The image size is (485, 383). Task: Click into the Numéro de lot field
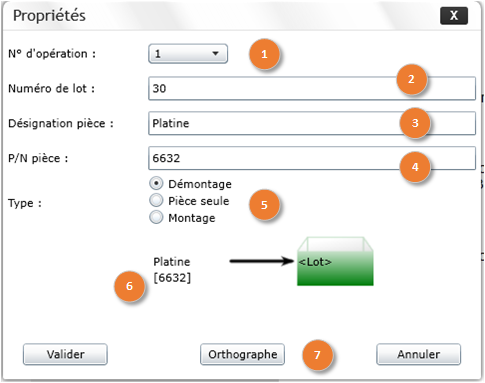312,88
